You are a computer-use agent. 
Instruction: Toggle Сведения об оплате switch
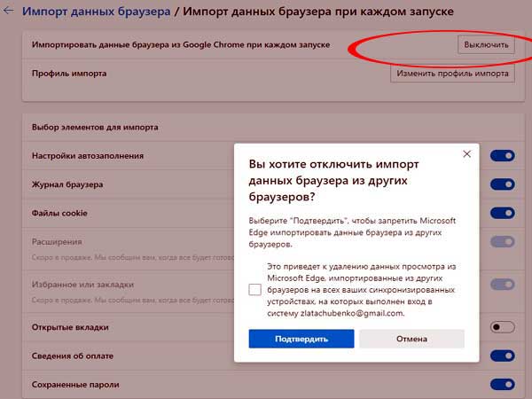tap(503, 356)
